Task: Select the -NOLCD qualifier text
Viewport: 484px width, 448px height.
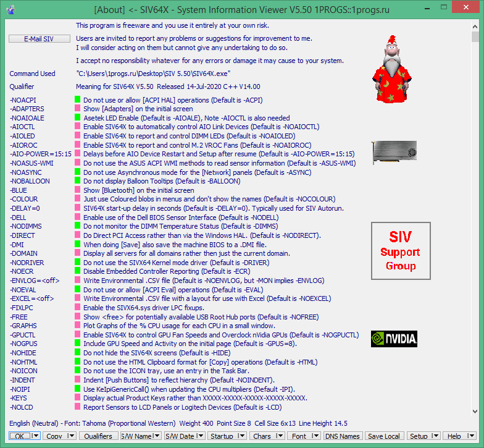Action: [22, 407]
